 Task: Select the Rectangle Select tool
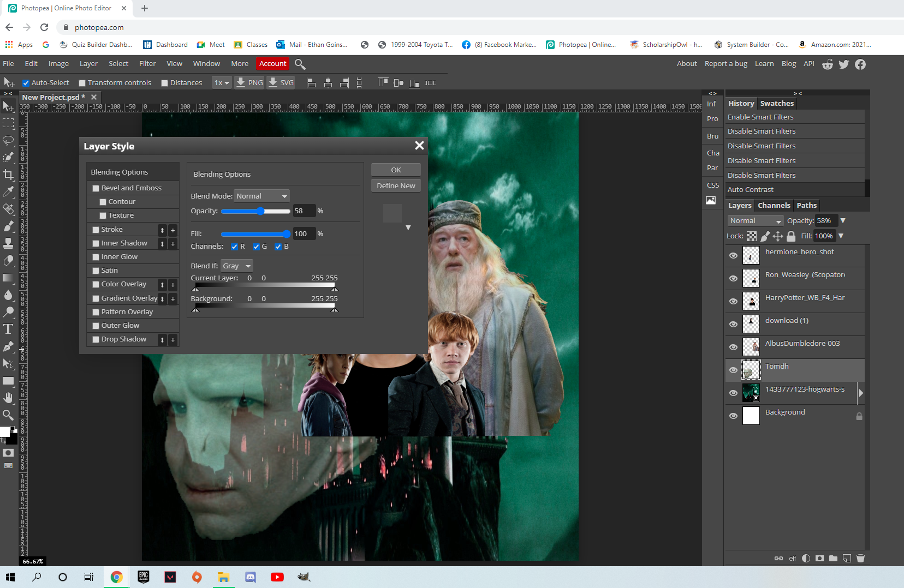click(x=8, y=123)
